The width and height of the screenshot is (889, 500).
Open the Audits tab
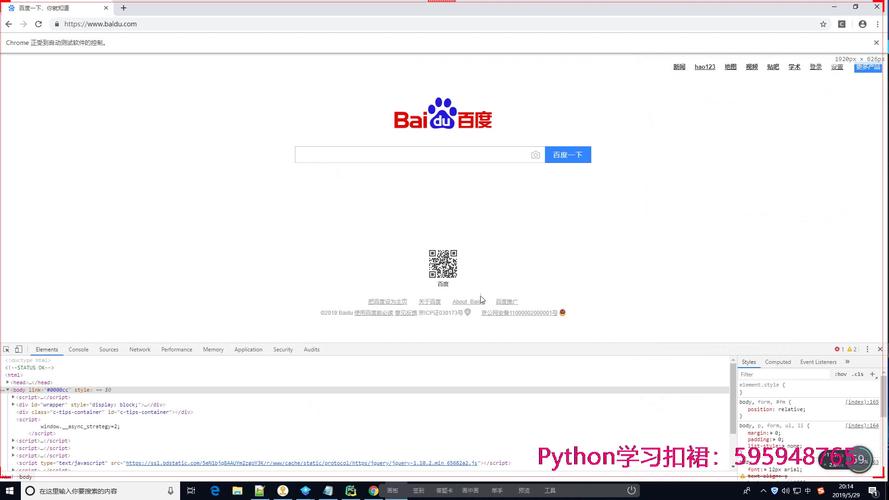pos(311,350)
